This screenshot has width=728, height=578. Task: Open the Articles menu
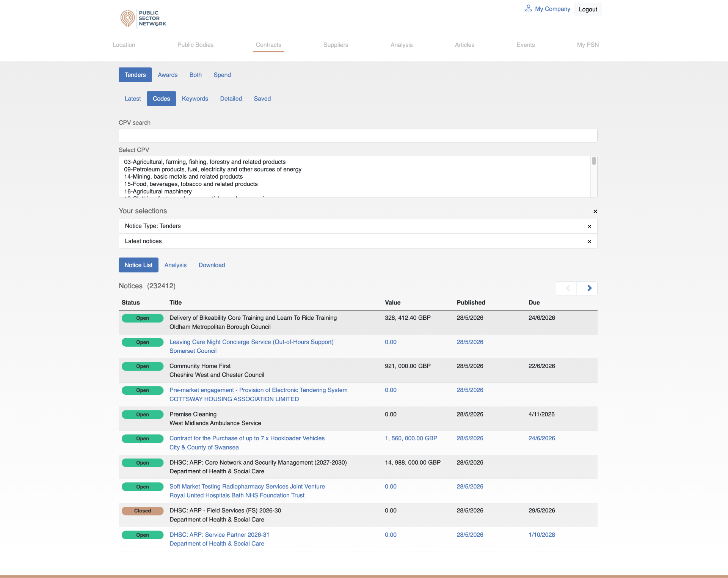(464, 45)
